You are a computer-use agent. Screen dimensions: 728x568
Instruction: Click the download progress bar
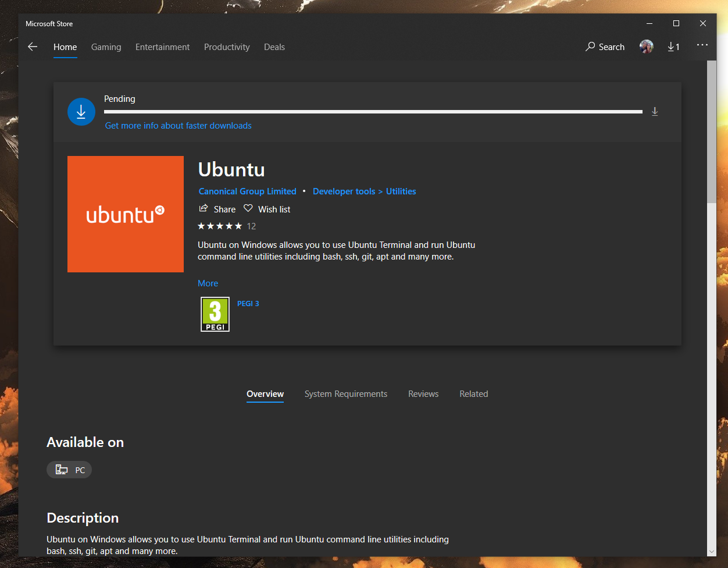coord(373,112)
